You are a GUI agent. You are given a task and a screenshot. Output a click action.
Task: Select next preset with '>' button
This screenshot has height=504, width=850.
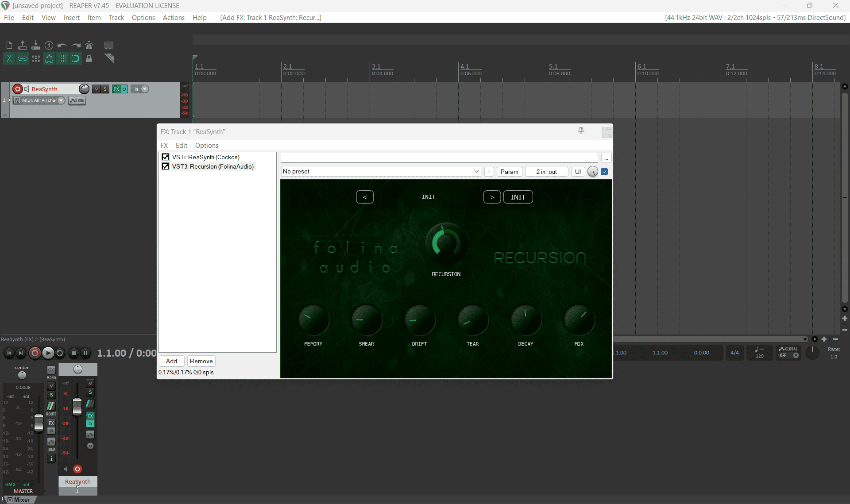(x=492, y=197)
